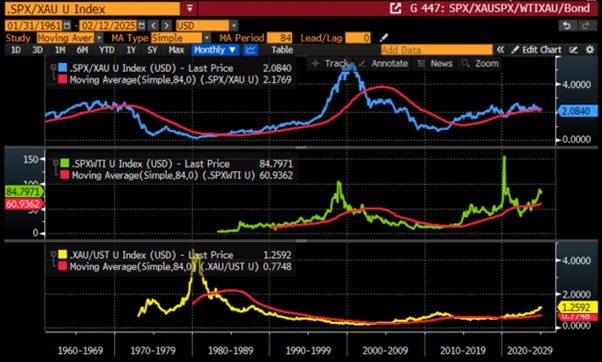Viewport: 602px width, 362px height.
Task: Activate the Zoom tool
Action: [x=481, y=64]
